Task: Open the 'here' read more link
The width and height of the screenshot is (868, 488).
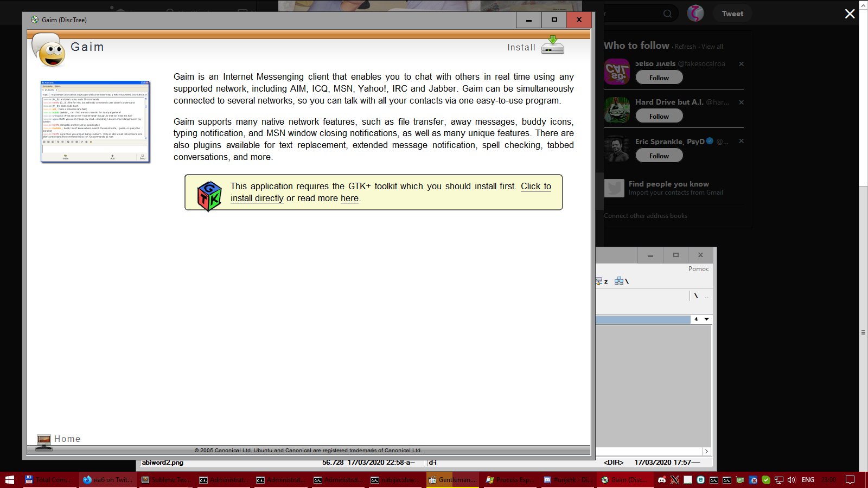Action: point(349,198)
